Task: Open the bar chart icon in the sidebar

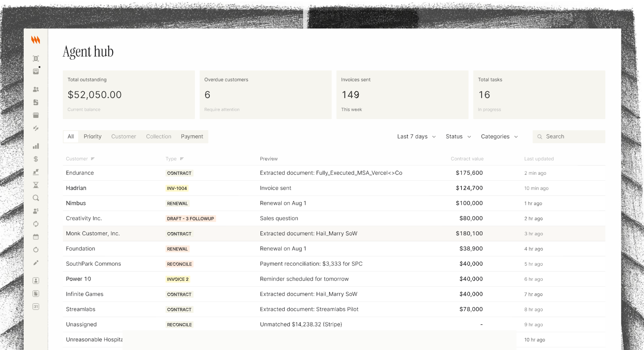Action: [x=36, y=146]
